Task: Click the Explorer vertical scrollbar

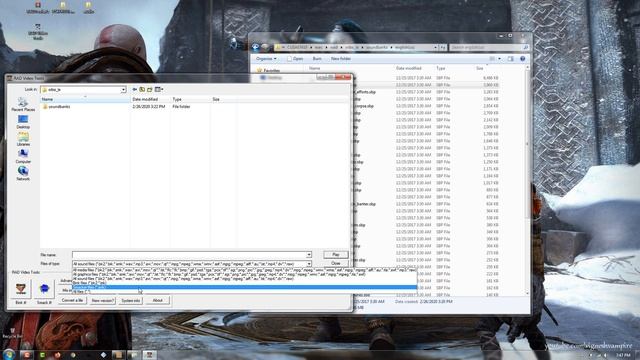Action: [x=527, y=180]
